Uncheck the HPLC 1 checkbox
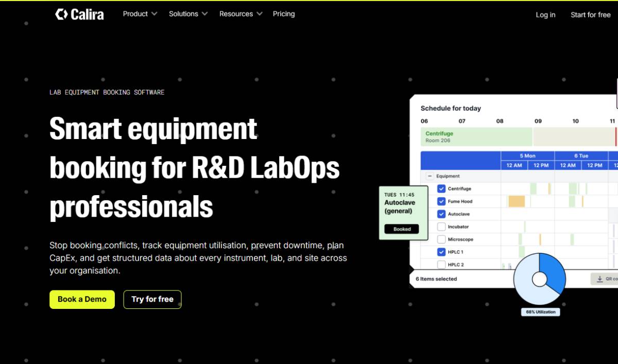 tap(441, 252)
